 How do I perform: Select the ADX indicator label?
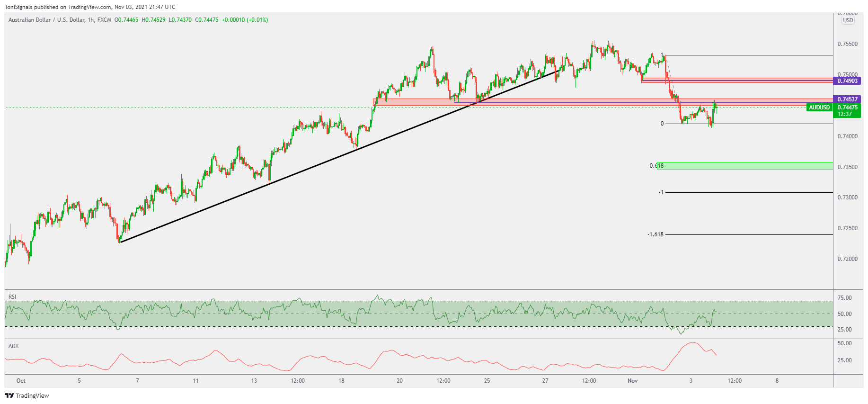click(x=13, y=346)
